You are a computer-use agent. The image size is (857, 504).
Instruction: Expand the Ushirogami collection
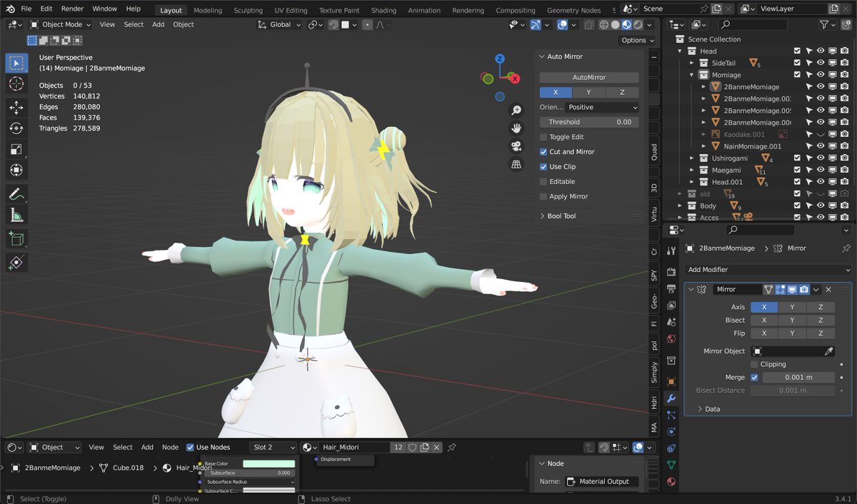692,158
